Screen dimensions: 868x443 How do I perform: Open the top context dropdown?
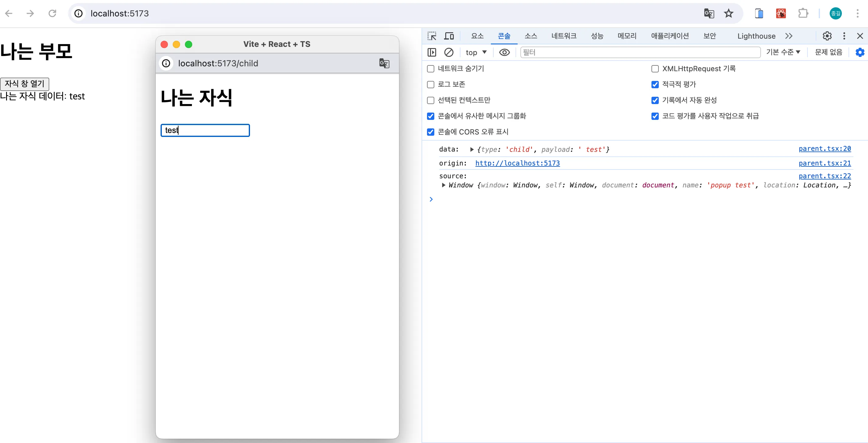click(x=476, y=53)
